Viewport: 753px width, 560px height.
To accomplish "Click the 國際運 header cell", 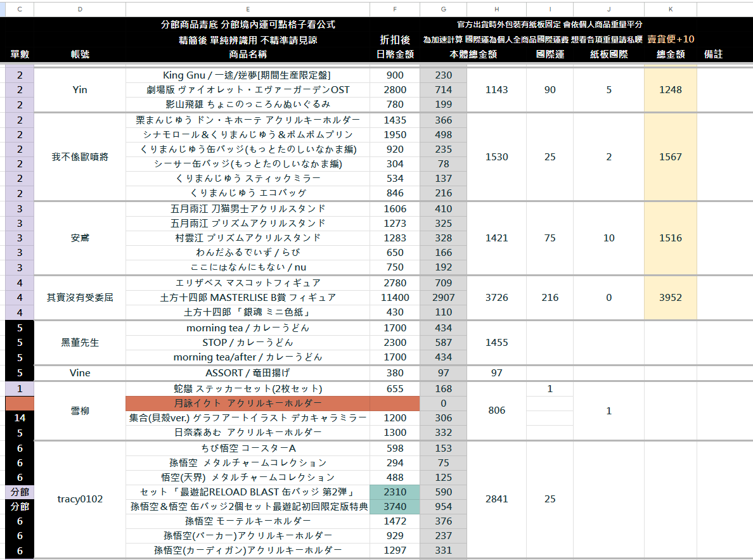I will tap(550, 54).
